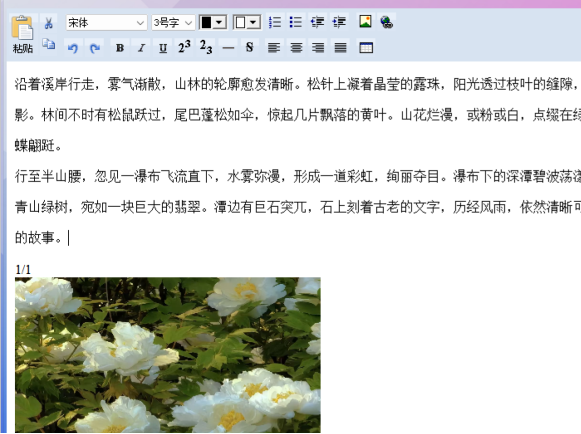Toggle italic formatting
This screenshot has height=434, width=581.
tap(141, 48)
